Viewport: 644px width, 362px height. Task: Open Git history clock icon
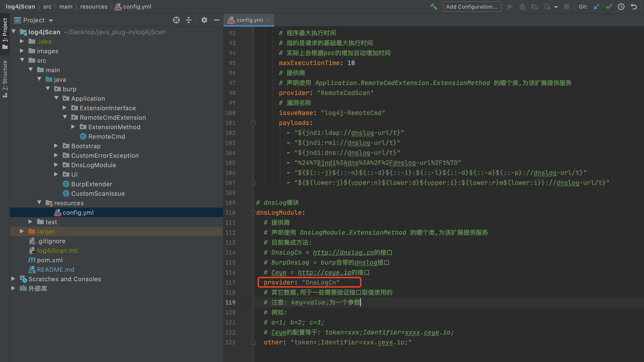point(621,7)
